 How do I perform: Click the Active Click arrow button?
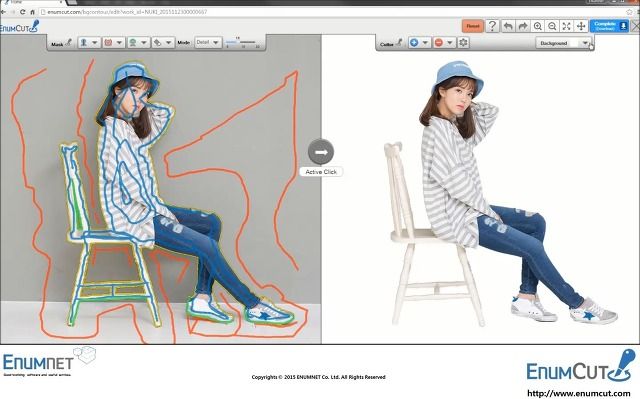point(321,152)
